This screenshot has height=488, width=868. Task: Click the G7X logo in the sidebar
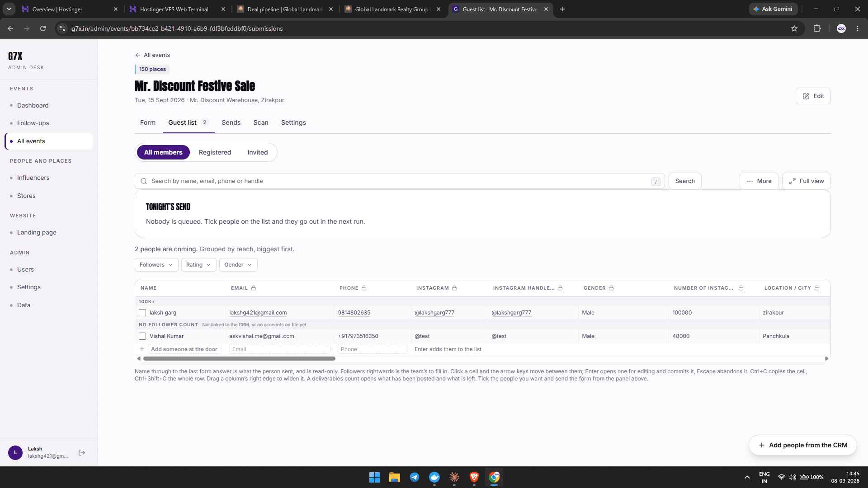coord(15,56)
